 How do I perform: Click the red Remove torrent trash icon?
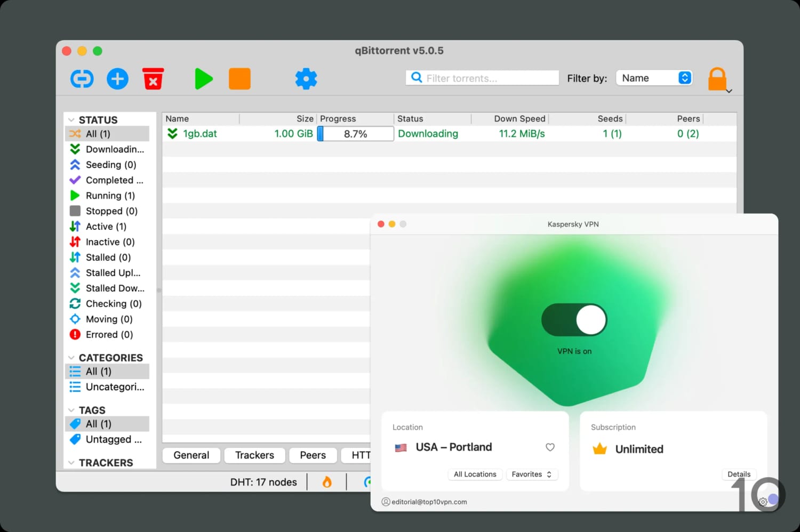coord(153,79)
